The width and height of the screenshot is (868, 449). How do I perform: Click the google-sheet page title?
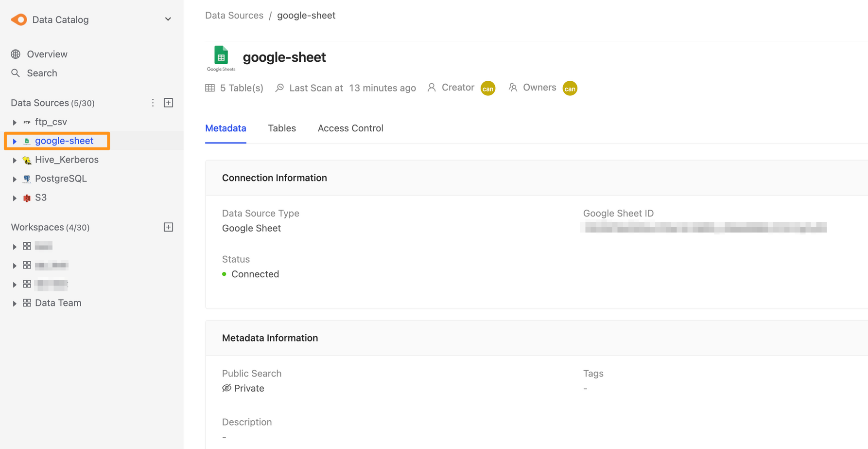284,57
